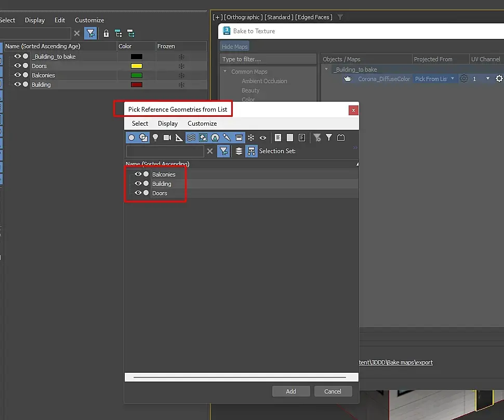Switch pick dialog to Sort by Layer
Viewport: 504px width, 420px height.
pos(239,151)
